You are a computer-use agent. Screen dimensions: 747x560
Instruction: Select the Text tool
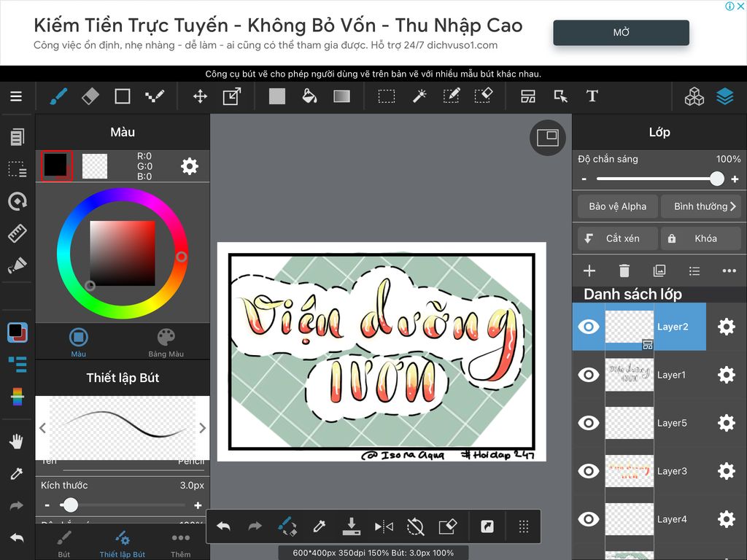[x=592, y=97]
